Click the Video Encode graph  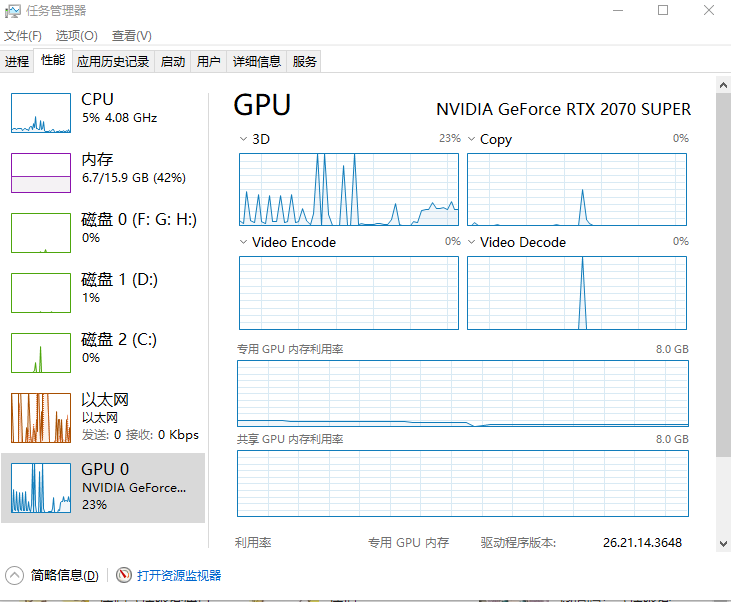pos(349,293)
